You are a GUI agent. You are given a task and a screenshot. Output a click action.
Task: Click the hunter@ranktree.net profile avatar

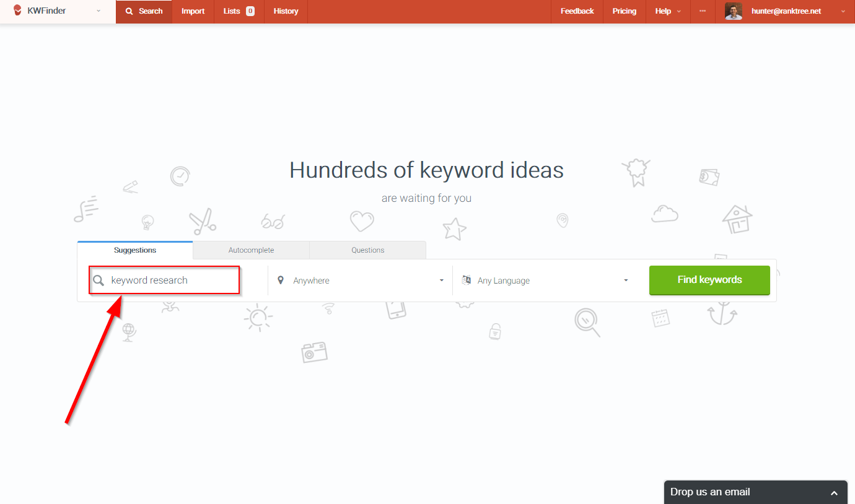pyautogui.click(x=733, y=11)
